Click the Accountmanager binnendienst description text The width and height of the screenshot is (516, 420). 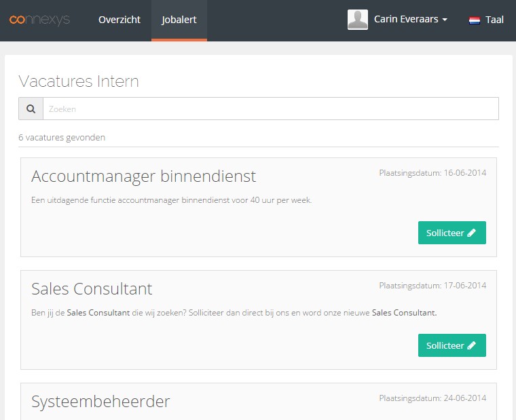point(172,200)
